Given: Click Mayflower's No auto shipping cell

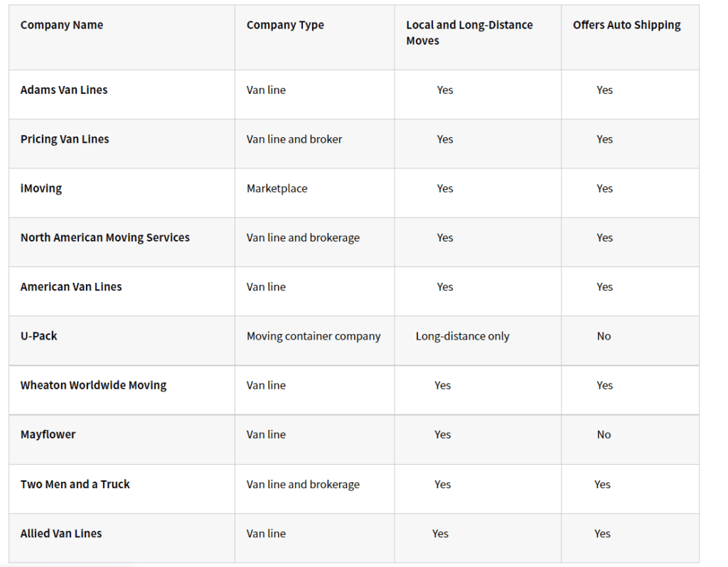Looking at the screenshot, I should coord(604,435).
